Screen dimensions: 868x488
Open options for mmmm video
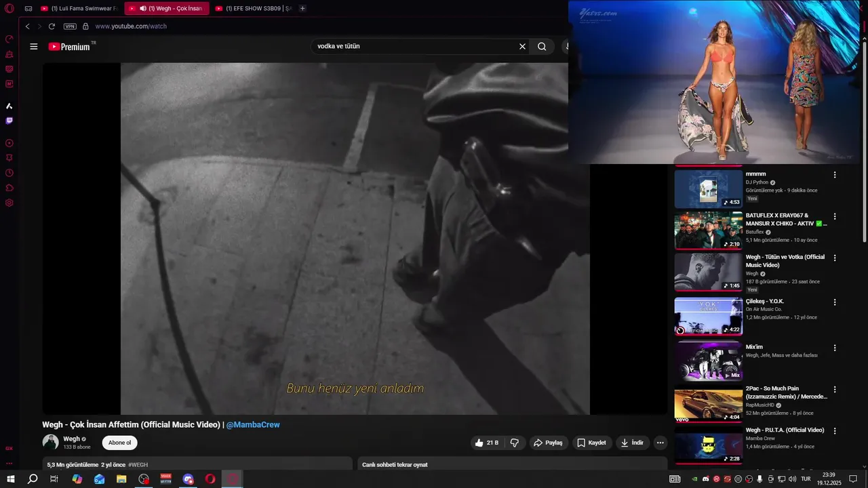[835, 175]
